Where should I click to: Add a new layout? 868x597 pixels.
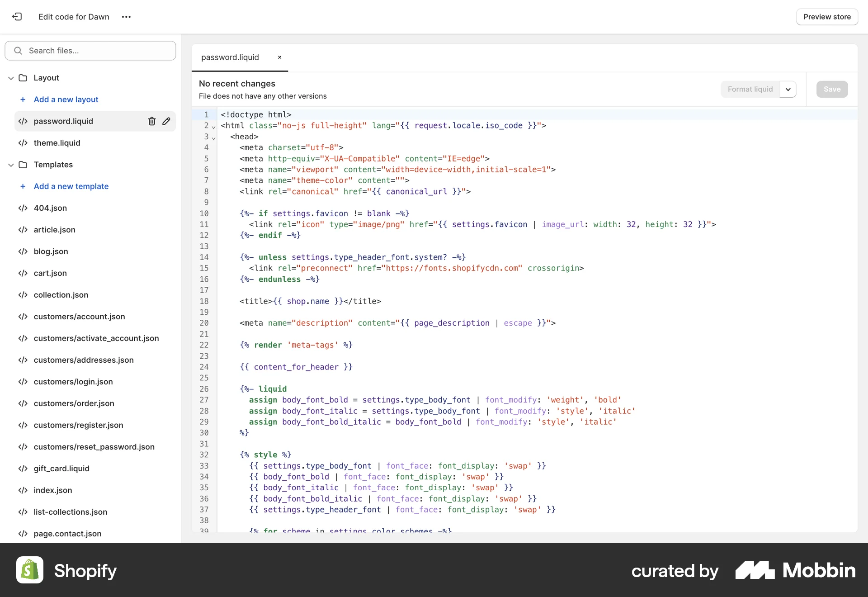(66, 99)
